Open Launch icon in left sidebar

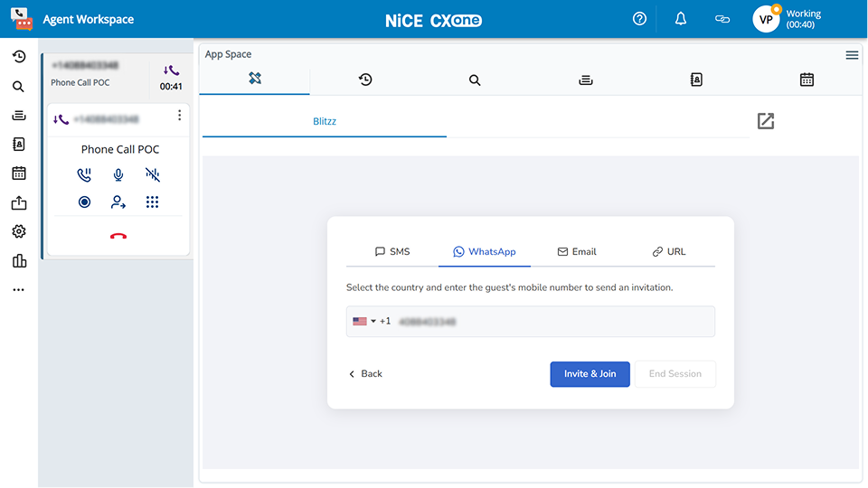19,203
